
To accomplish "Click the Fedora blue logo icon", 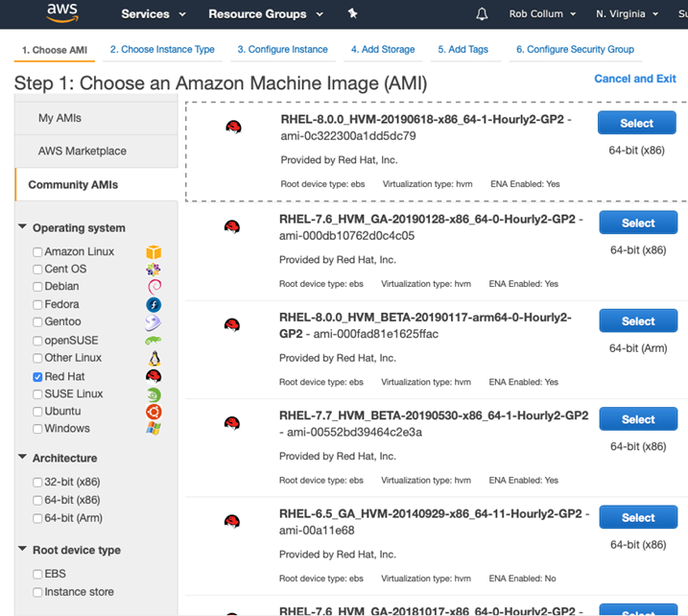I will point(154,304).
